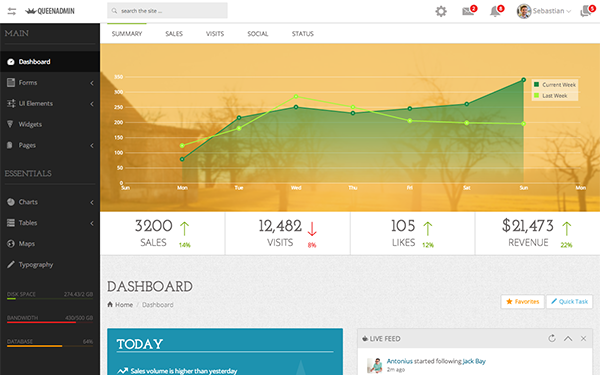The width and height of the screenshot is (600, 375).
Task: Click the Quick Task button
Action: (x=569, y=302)
